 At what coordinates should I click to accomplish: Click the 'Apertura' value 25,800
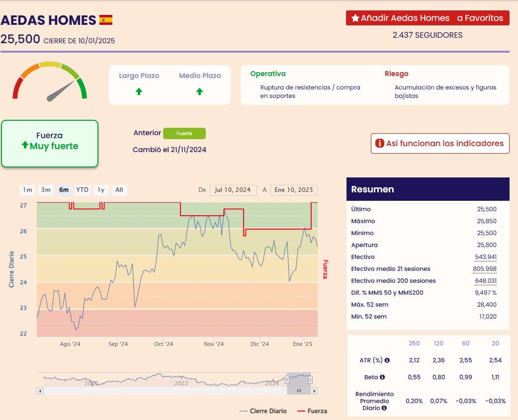487,245
